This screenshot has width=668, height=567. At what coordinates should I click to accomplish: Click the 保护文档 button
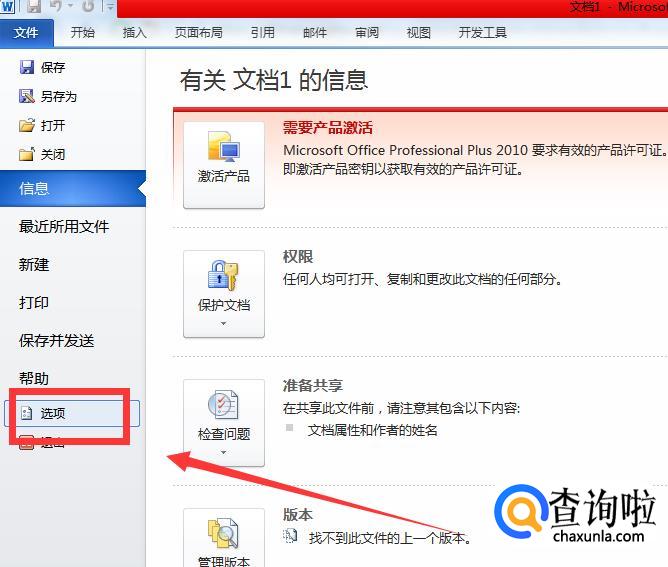(x=224, y=294)
